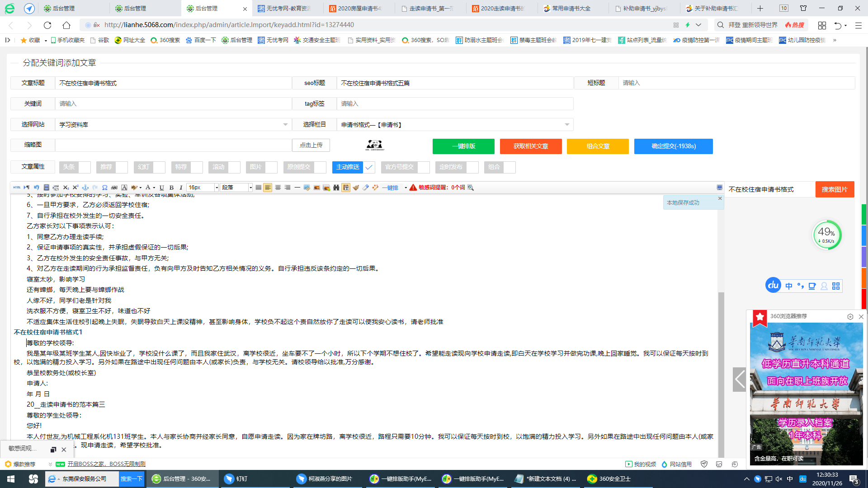
Task: Switch to HTML source editing mode
Action: tap(17, 187)
